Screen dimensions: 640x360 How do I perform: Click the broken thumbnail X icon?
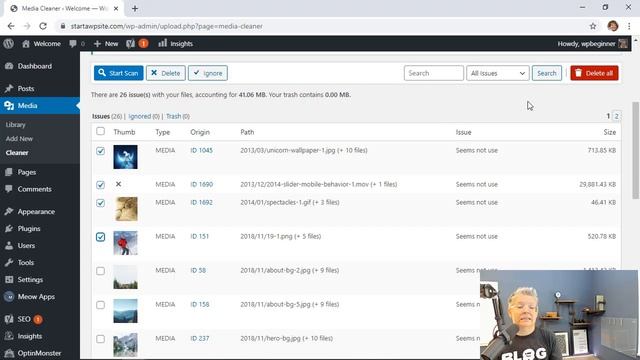pyautogui.click(x=118, y=184)
